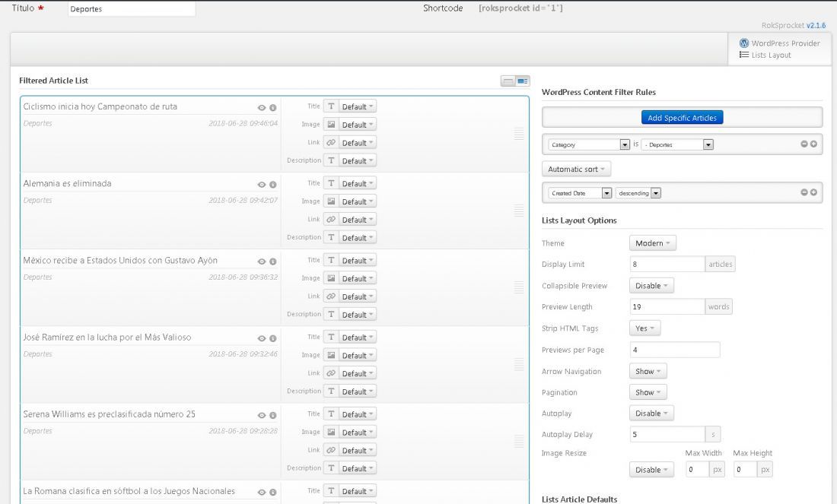Open the Deportes category value combo box
This screenshot has height=504, width=837.
677,144
